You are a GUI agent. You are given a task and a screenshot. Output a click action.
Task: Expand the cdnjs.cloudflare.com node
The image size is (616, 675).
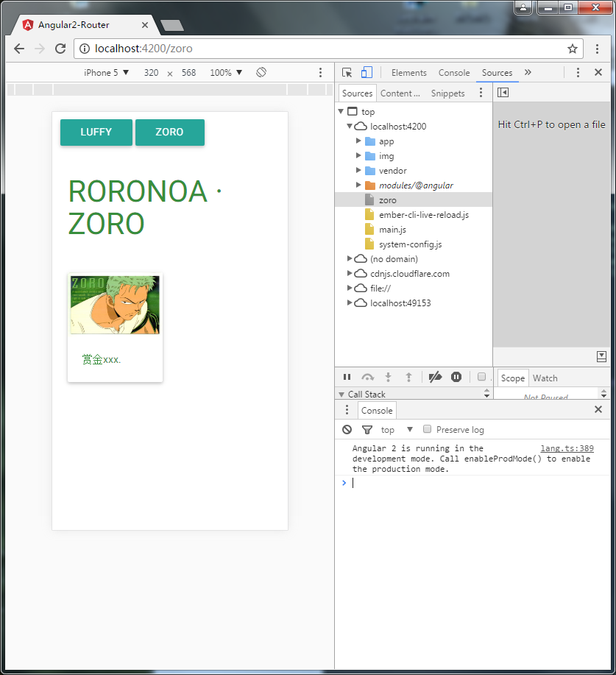point(350,273)
